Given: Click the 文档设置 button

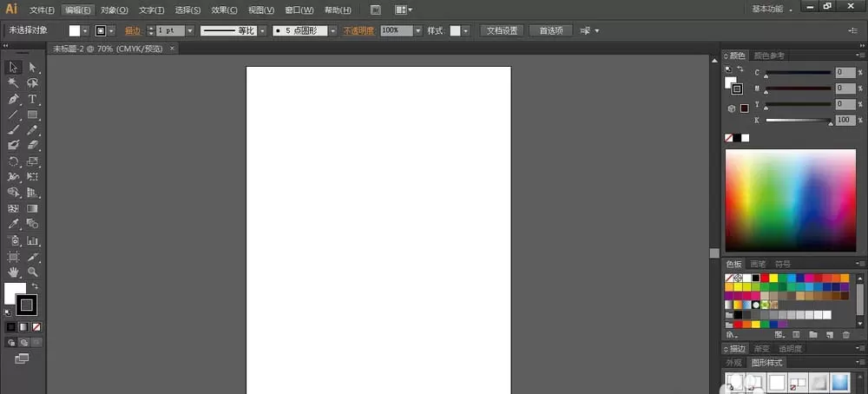Looking at the screenshot, I should 502,31.
